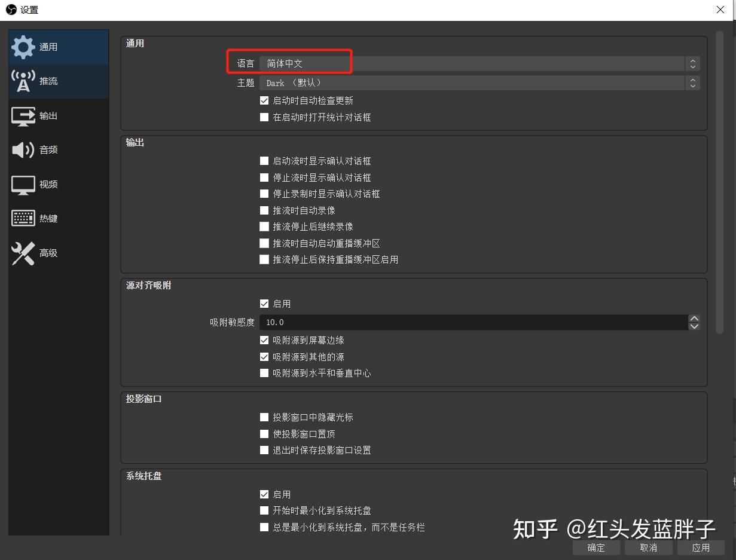Disable 启动时自动检查更新 checkbox
Screen dimensions: 736x560
coord(264,101)
